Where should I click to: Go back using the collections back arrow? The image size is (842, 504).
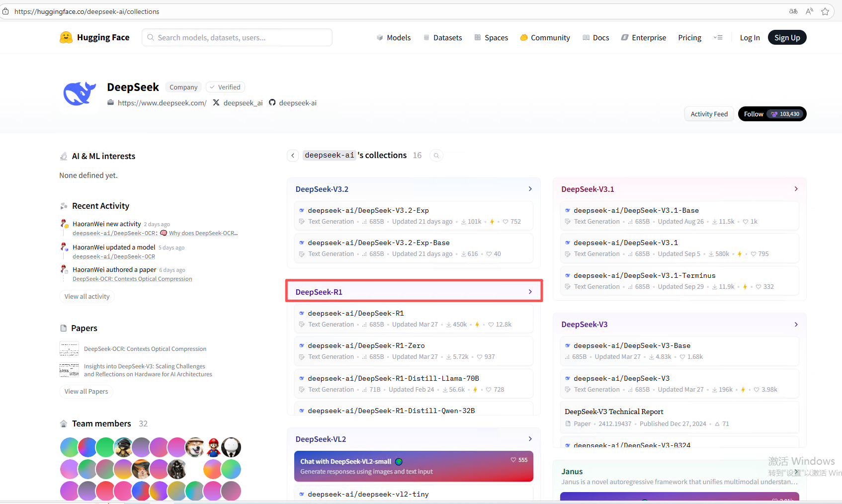click(293, 156)
